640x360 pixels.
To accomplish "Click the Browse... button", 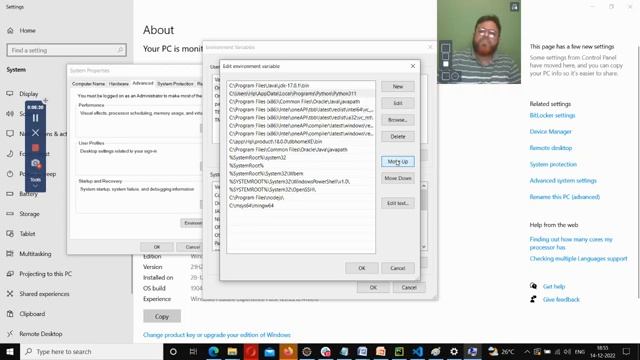I will [398, 120].
